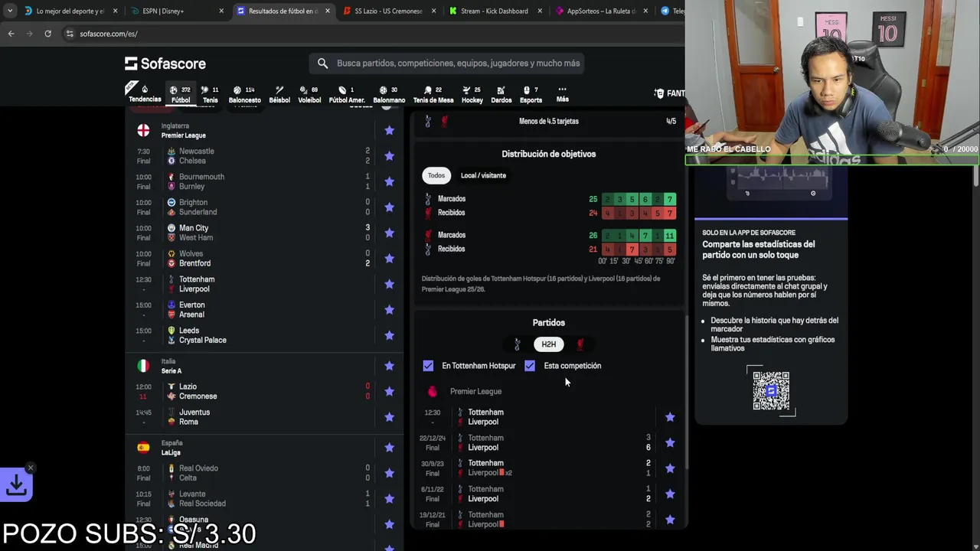Select the Todos goal distribution tab
This screenshot has height=551, width=980.
(436, 175)
